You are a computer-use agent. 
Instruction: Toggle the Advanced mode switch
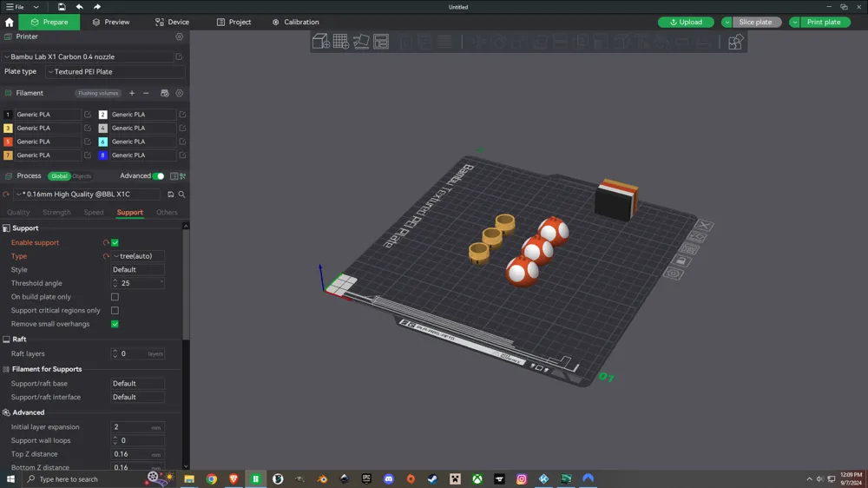pyautogui.click(x=158, y=176)
